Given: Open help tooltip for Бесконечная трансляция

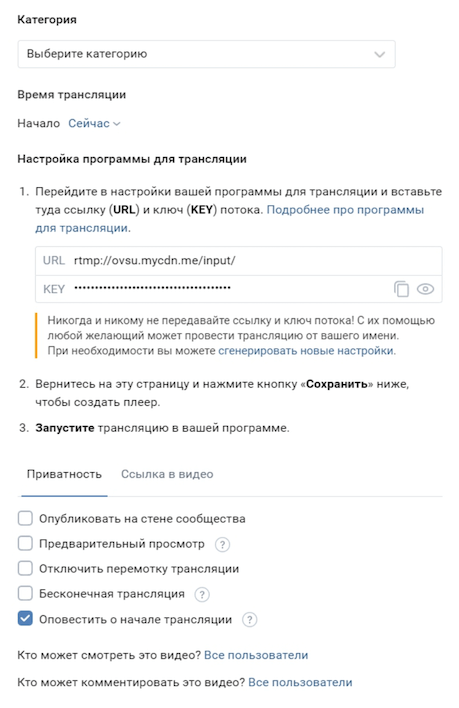Looking at the screenshot, I should click(202, 595).
